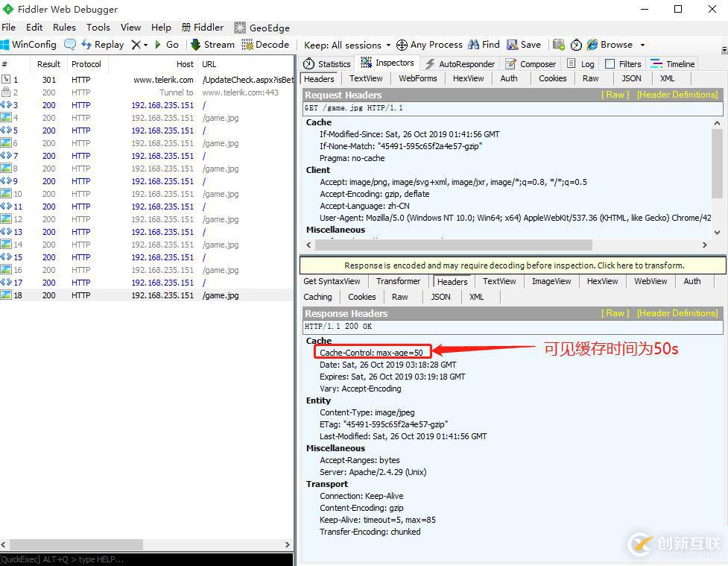Click request headers horizontal scroll right arrow
728x566 pixels.
pos(705,245)
